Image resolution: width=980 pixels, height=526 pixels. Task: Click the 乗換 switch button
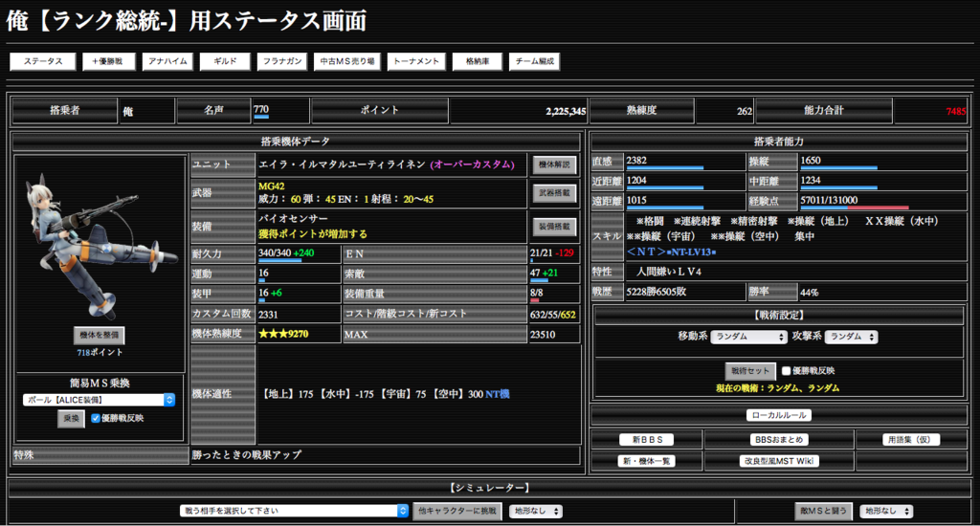click(71, 419)
